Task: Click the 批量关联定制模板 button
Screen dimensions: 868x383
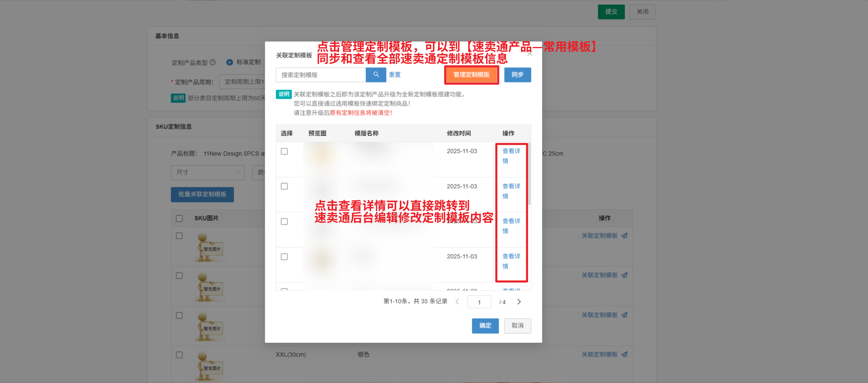Action: [x=202, y=194]
